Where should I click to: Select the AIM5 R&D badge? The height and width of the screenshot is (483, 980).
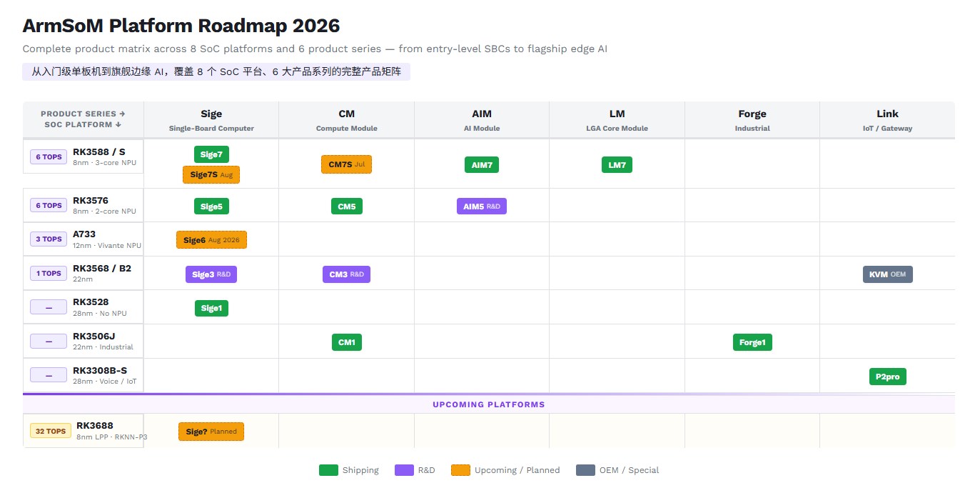click(482, 206)
